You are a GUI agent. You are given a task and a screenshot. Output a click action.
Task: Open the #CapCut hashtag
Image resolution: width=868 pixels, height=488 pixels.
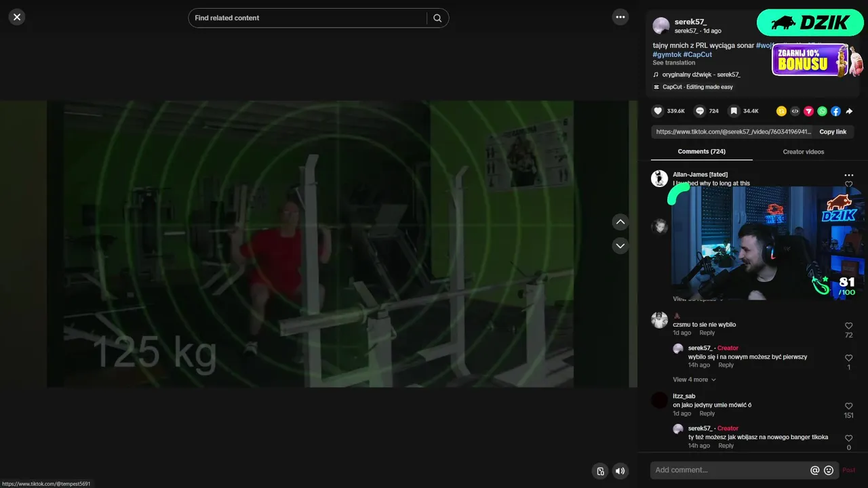point(698,54)
